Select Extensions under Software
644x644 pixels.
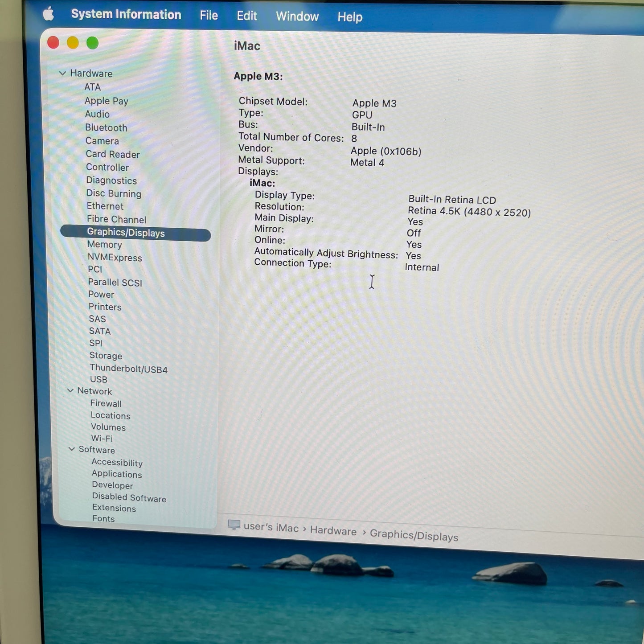click(114, 508)
